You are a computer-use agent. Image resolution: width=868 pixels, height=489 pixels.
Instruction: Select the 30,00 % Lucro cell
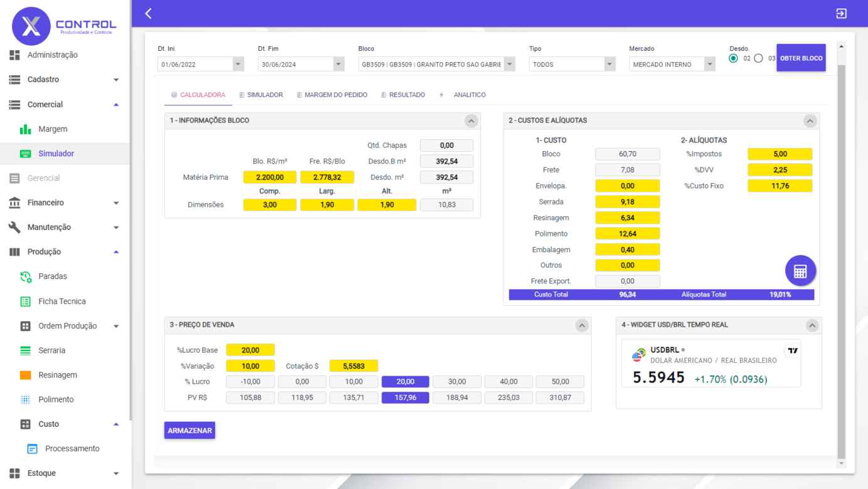tap(457, 381)
